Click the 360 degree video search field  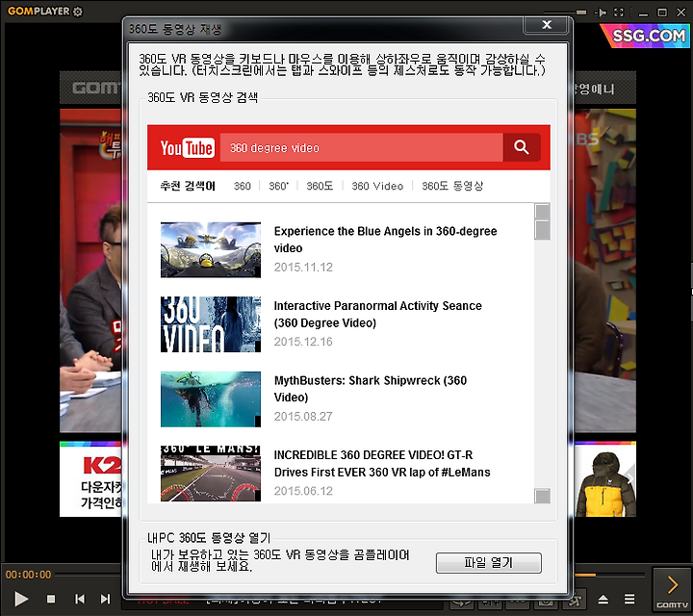(362, 147)
